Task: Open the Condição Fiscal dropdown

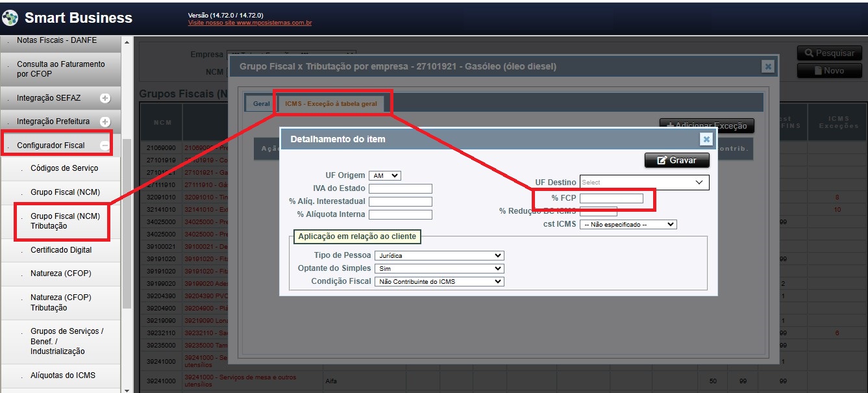Action: (439, 281)
